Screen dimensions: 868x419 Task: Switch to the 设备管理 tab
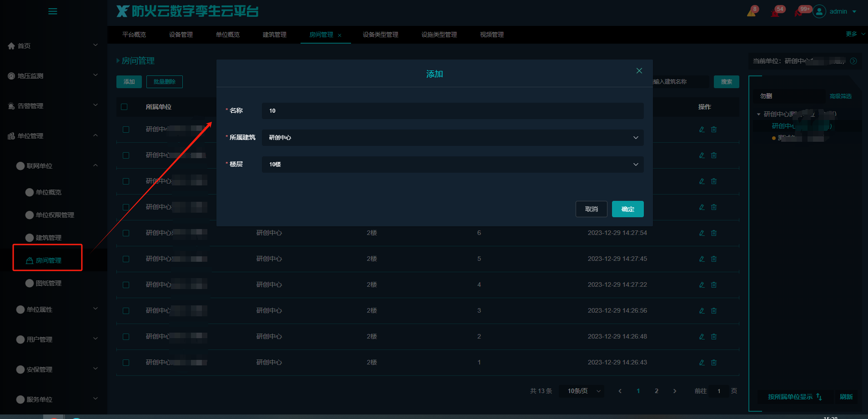click(181, 35)
